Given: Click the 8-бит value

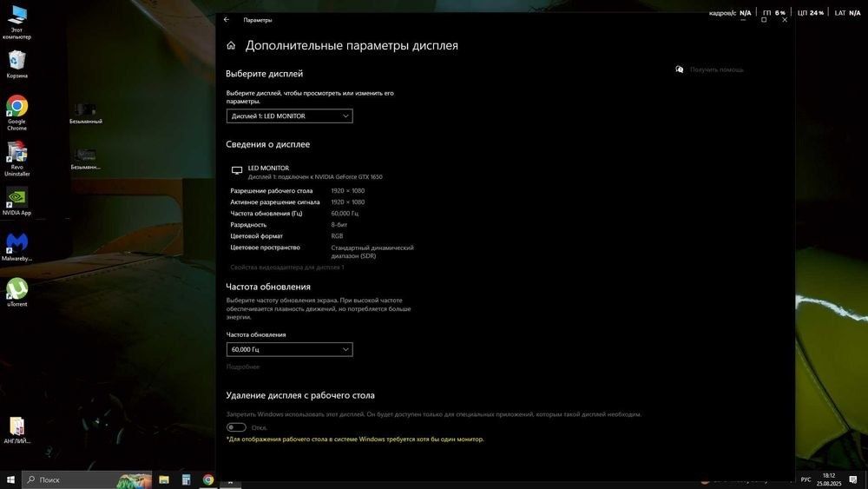Looking at the screenshot, I should (339, 225).
